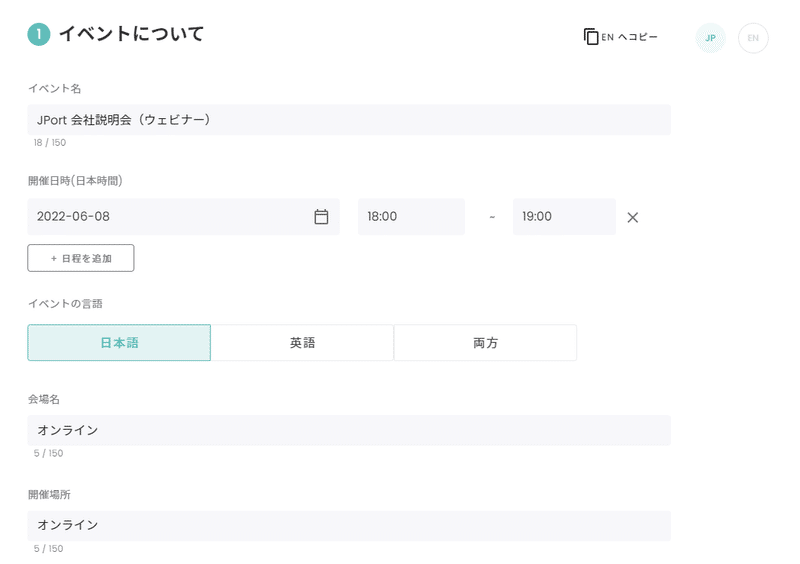Switch to the EN language tab

click(753, 38)
